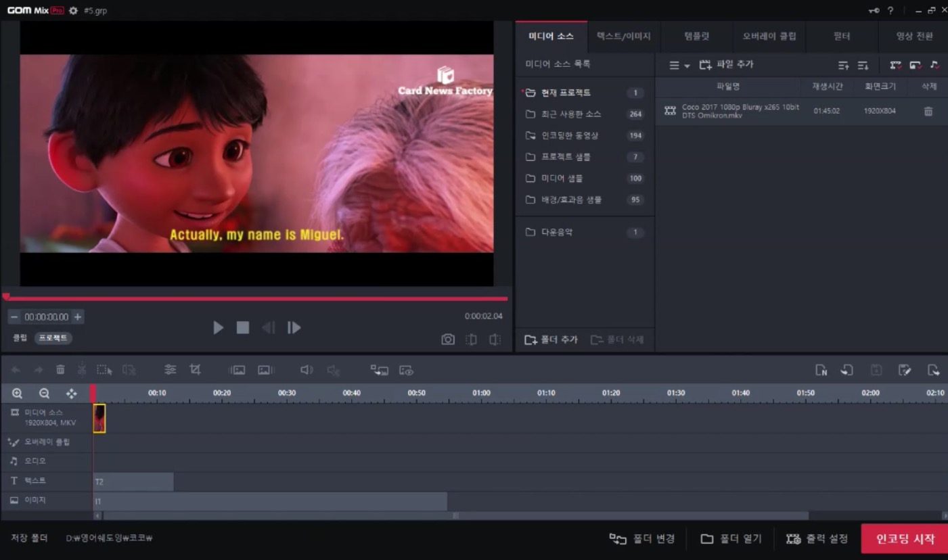Viewport: 948px width, 560px height.
Task: Step to the next frame
Action: pos(294,327)
